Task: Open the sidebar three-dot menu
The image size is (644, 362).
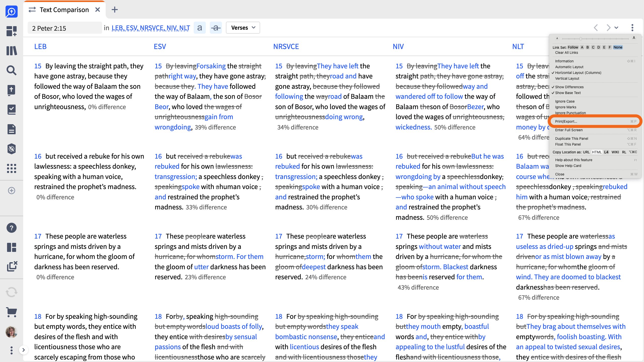Action: point(12,350)
